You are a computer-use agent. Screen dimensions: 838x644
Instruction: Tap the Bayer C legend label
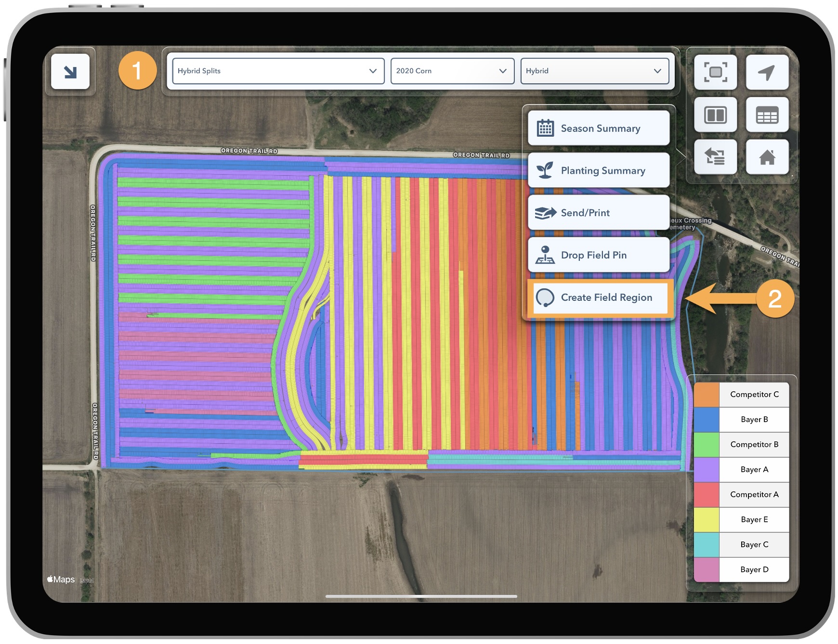coord(754,545)
